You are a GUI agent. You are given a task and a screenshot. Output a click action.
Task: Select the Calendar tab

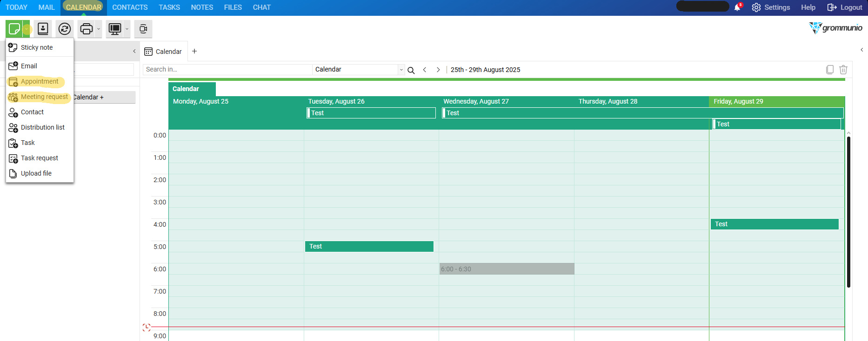(163, 52)
